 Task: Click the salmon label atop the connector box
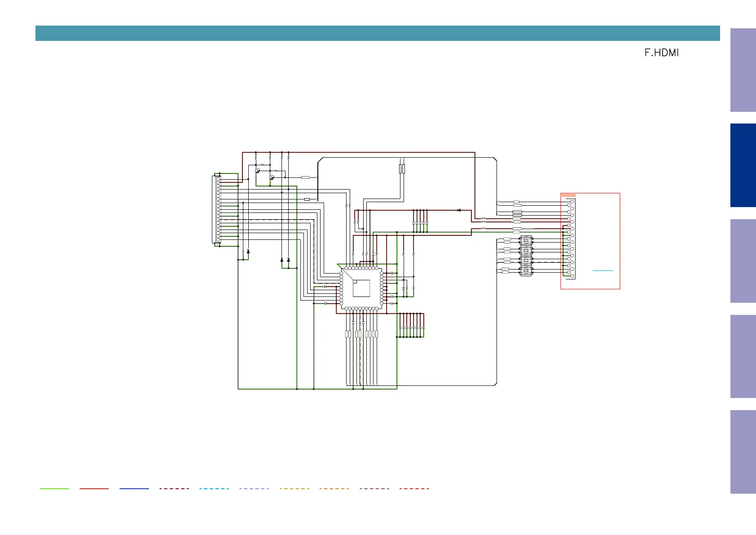pyautogui.click(x=568, y=195)
